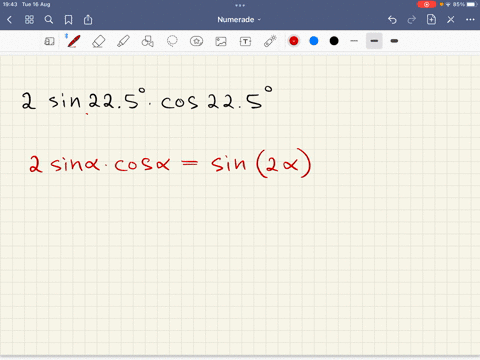Open the more options menu
Screen dimensions: 480x360
click(470, 20)
